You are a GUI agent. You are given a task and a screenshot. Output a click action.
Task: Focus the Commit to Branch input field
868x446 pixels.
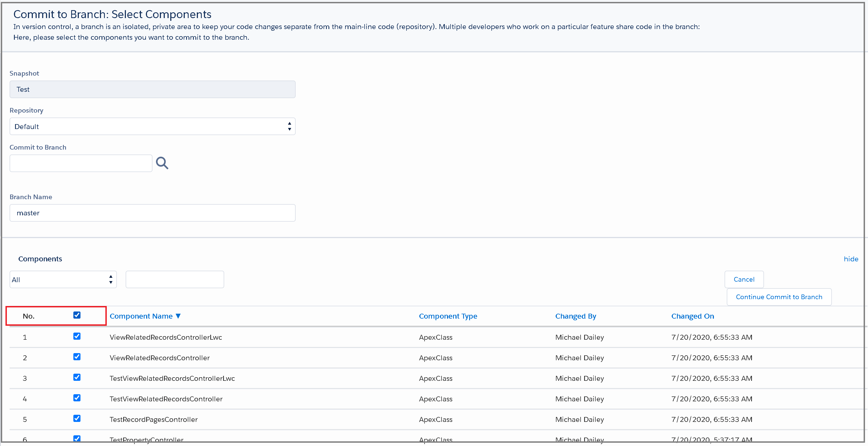click(81, 163)
